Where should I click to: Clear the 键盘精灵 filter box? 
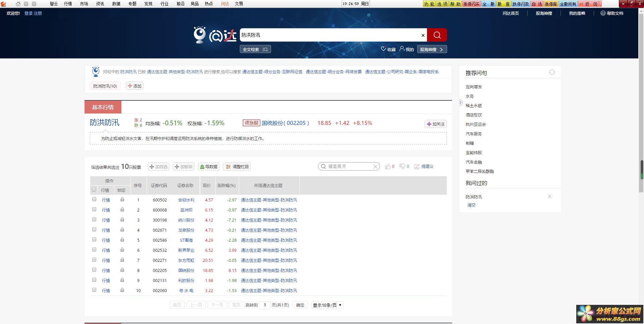pos(376,167)
